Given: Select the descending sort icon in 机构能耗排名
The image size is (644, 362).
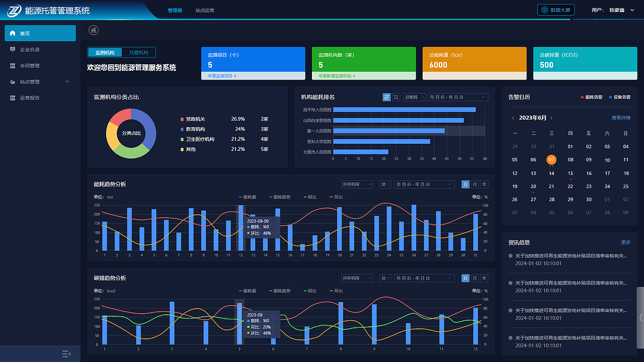Looking at the screenshot, I should tap(396, 97).
